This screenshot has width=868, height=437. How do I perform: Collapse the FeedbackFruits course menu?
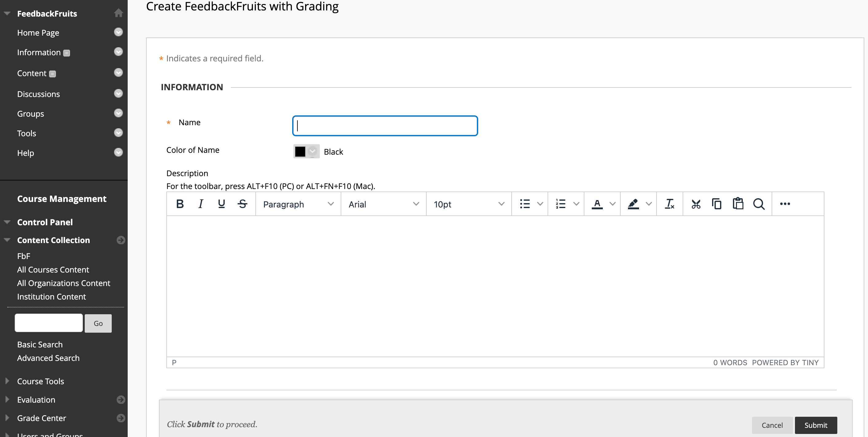(x=7, y=14)
